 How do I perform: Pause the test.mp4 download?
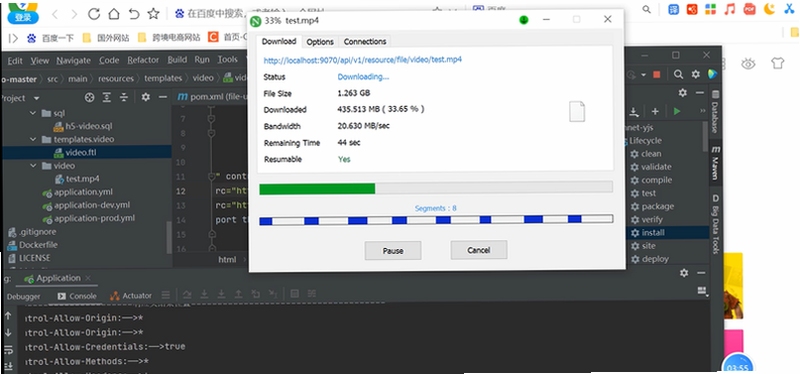pos(393,251)
